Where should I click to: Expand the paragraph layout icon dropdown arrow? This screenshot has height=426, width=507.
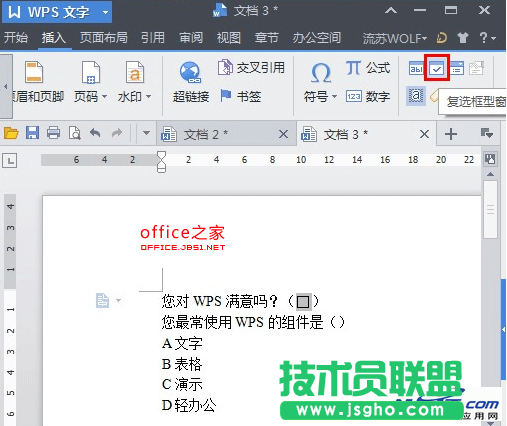118,300
